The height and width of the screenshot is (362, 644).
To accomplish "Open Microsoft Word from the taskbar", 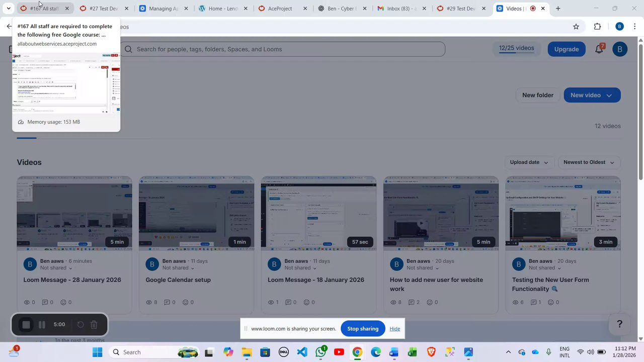I will (x=394, y=352).
